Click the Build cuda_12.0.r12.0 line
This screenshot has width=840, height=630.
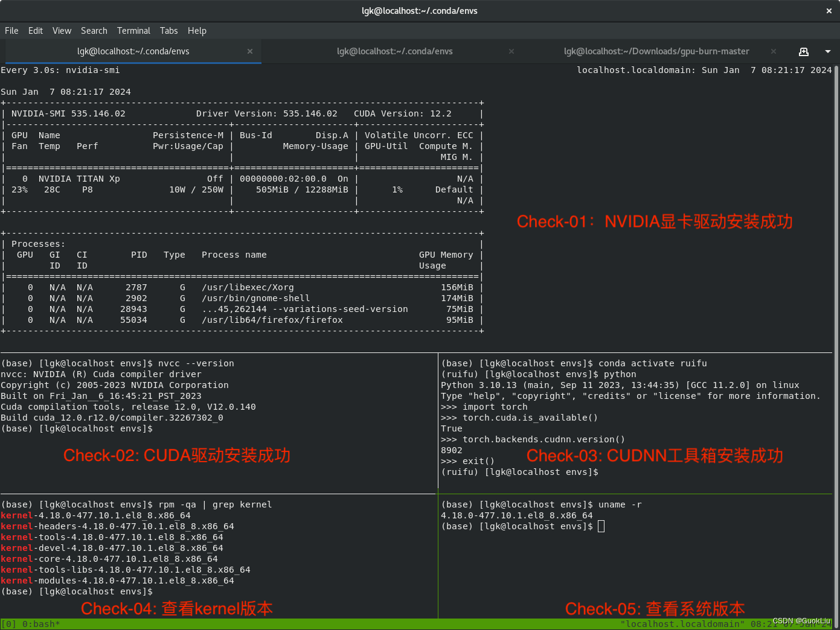[x=112, y=418]
